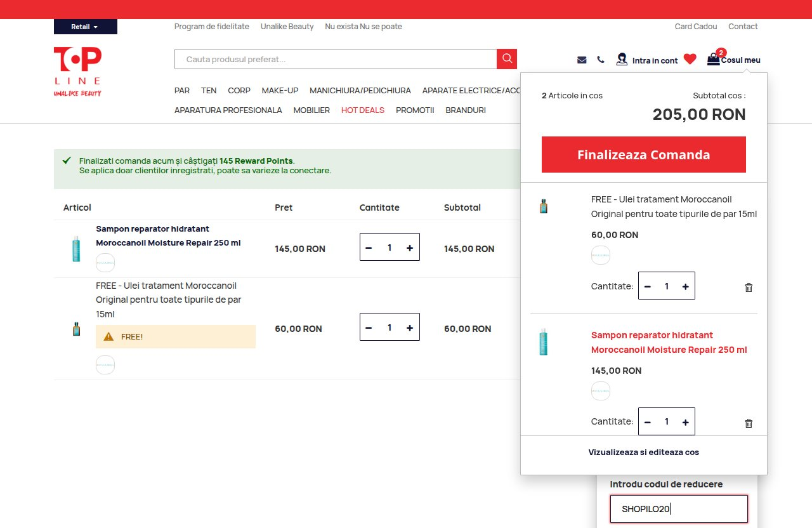Increase Sampon reparator quantity in mini cart
This screenshot has width=812, height=528.
point(685,422)
